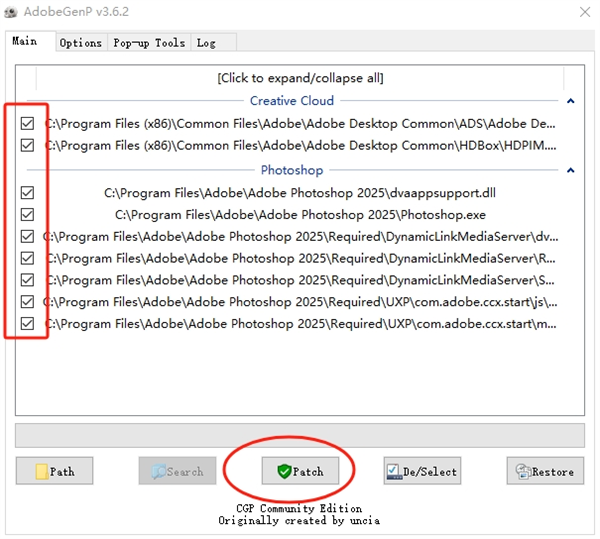
Task: Click the magnifier icon on Search button
Action: [159, 472]
